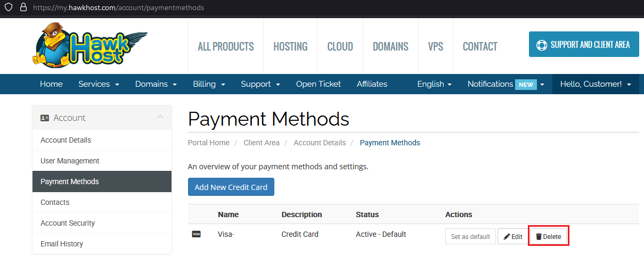Screen dimensions: 644x256
Task: Open the Notifications dropdown
Action: pos(506,84)
